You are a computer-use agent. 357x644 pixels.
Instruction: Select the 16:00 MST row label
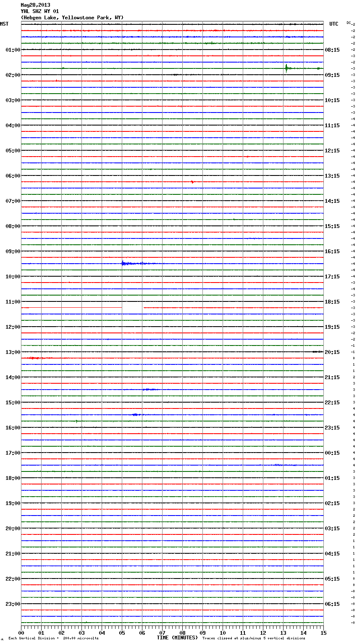(13, 428)
